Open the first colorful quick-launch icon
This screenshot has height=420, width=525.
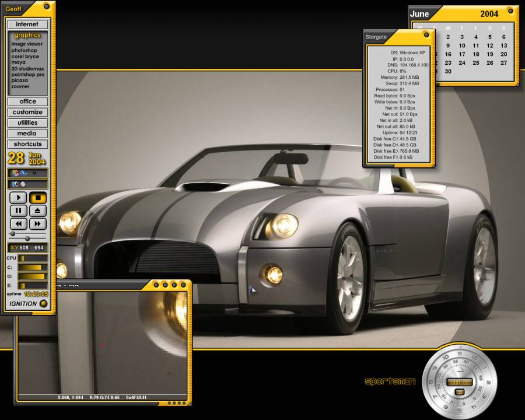(15, 173)
